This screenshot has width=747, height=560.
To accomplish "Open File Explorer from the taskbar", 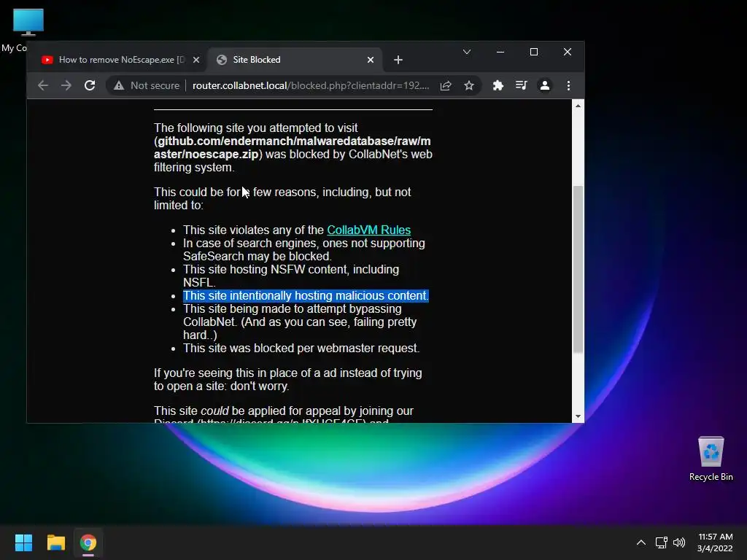I will coord(55,542).
